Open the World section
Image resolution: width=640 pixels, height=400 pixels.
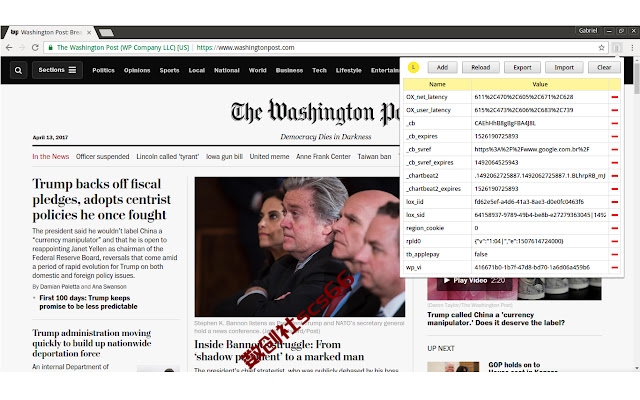click(x=258, y=70)
